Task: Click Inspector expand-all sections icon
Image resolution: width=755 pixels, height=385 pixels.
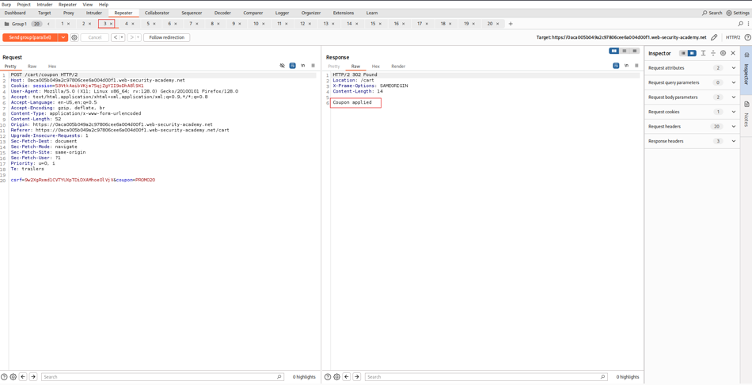Action: pos(703,53)
